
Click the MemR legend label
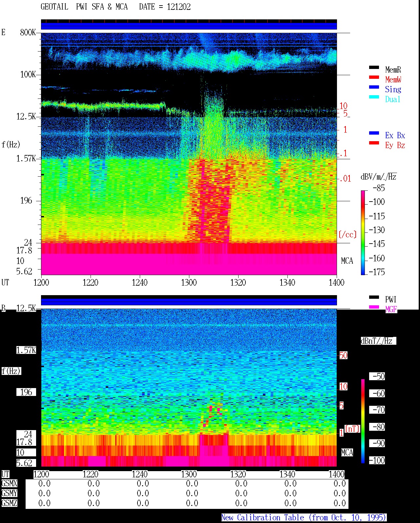(393, 70)
